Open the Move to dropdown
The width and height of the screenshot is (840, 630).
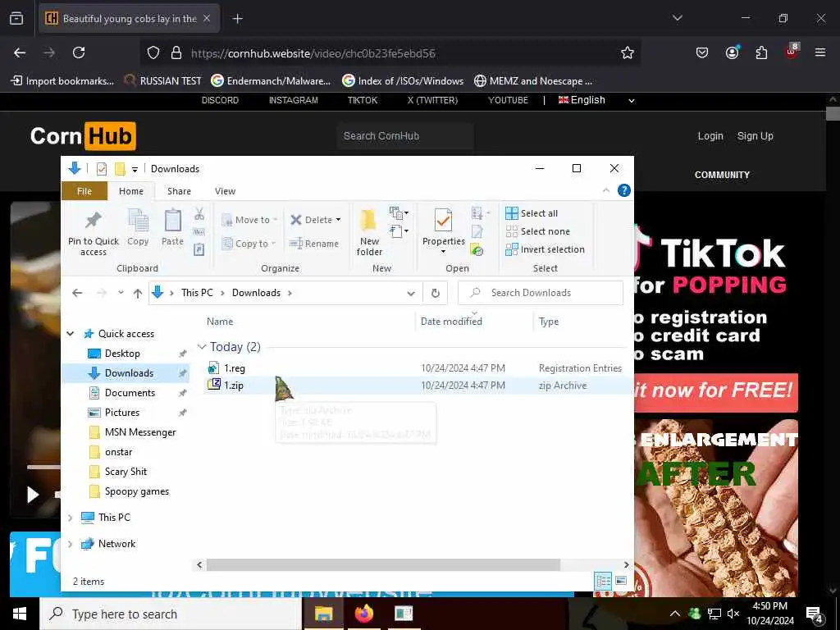pyautogui.click(x=249, y=220)
